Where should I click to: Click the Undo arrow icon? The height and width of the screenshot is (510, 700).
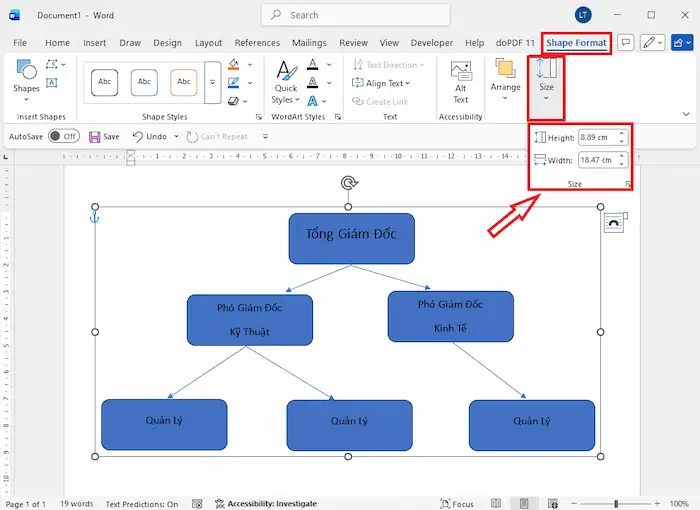[x=138, y=137]
